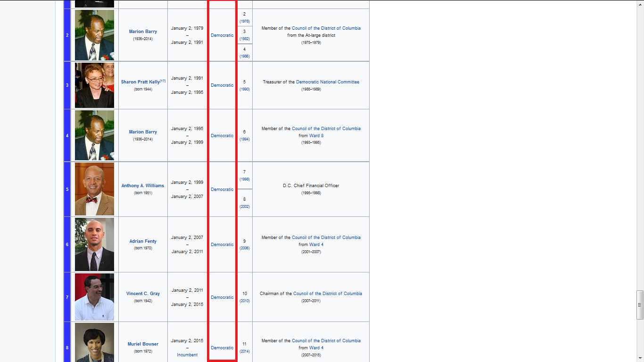Image resolution: width=644 pixels, height=362 pixels.
Task: Open the 2010 election link
Action: point(245,301)
